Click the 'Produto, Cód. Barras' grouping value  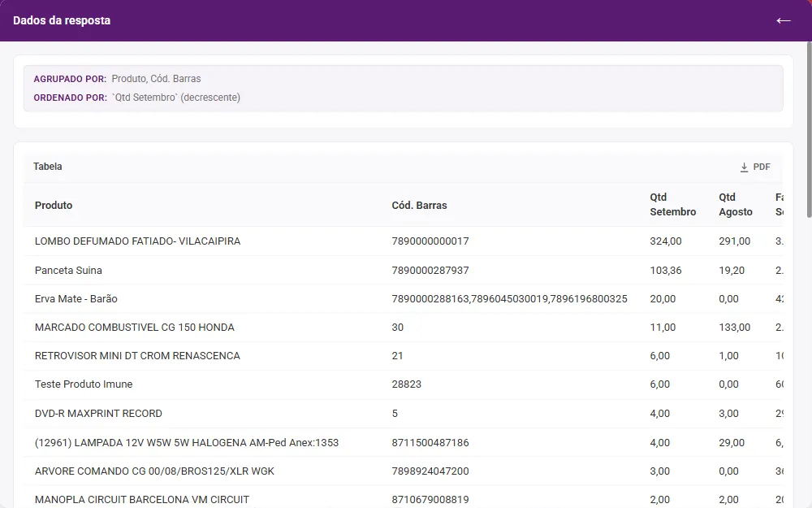[x=157, y=79]
